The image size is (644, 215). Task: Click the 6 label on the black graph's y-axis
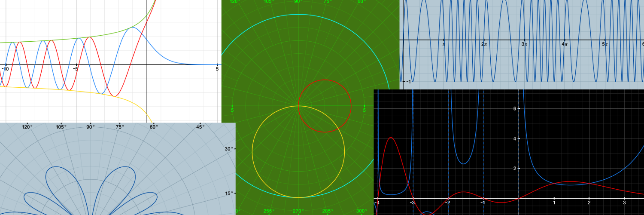click(515, 109)
